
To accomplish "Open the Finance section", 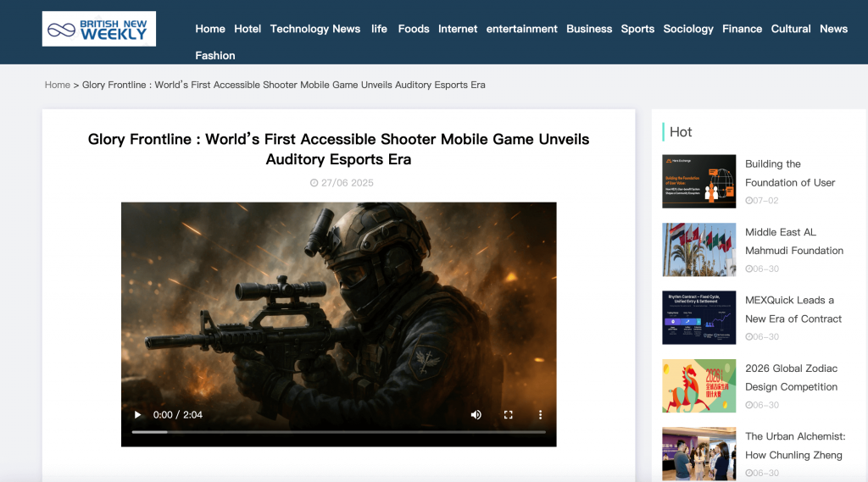I will 743,29.
